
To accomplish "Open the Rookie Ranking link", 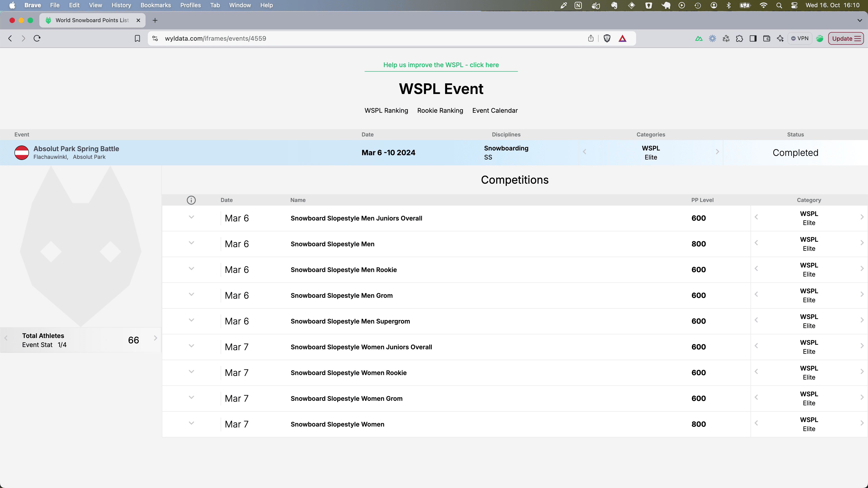I will click(440, 110).
